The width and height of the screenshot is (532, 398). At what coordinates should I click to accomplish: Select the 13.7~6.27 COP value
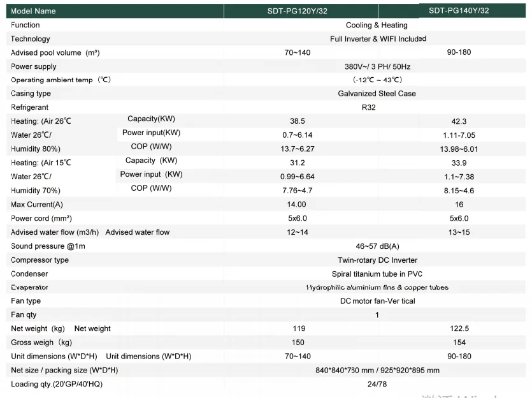pyautogui.click(x=298, y=149)
